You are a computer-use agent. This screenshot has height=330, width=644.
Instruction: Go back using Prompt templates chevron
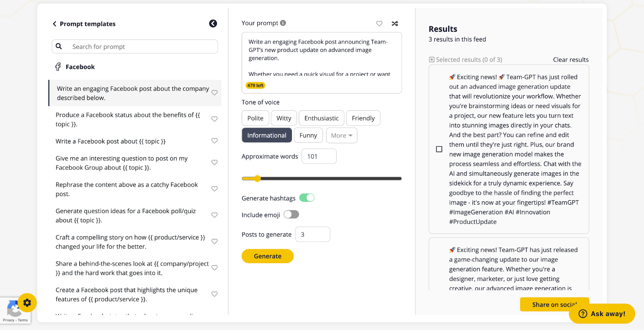pos(54,24)
